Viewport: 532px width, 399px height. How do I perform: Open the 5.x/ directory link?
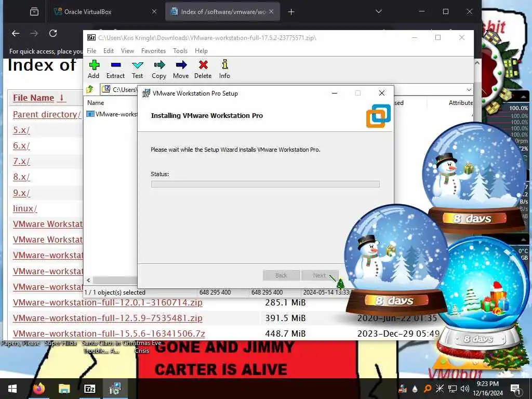pos(21,130)
